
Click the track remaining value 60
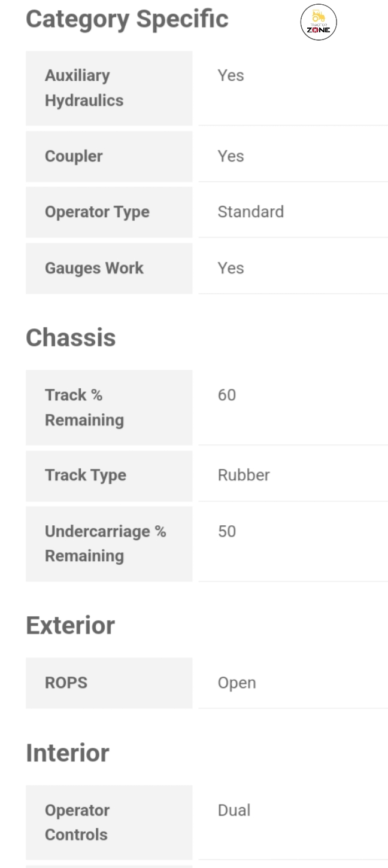[x=227, y=395]
